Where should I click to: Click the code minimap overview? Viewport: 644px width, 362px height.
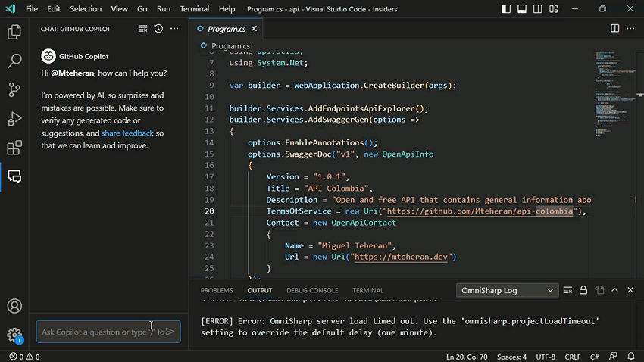(x=614, y=94)
